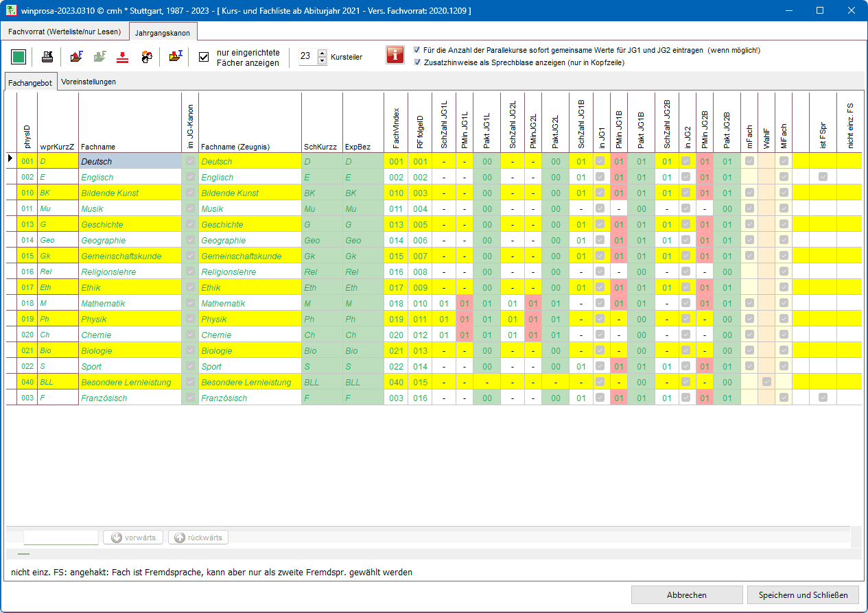868x613 pixels.
Task: Open the Voreinstellungen sub-tab
Action: coord(89,82)
